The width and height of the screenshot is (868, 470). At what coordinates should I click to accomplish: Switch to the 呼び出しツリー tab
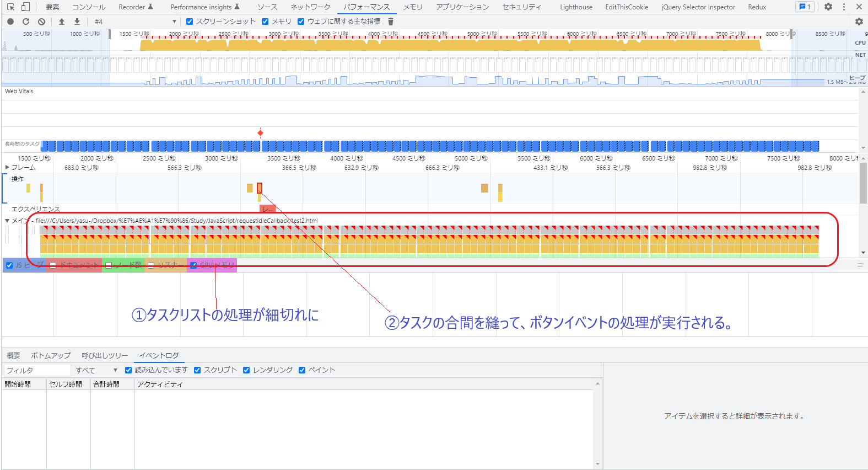pyautogui.click(x=105, y=355)
